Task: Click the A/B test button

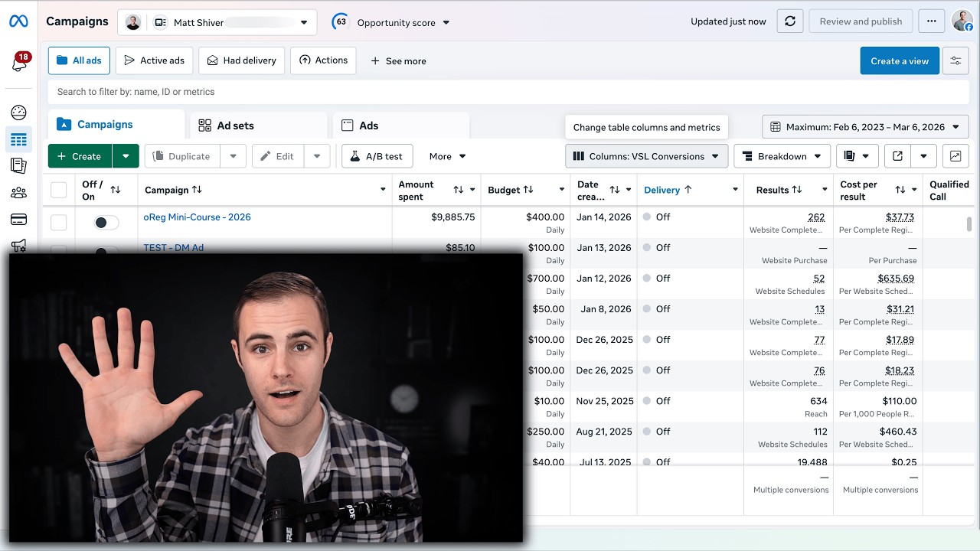Action: pos(377,156)
